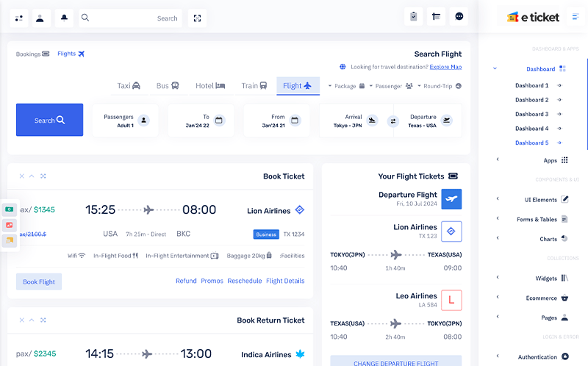Screen dimensions: 588x366
Task: Click the Lion Airlines logo in tickets panel
Action: (451, 232)
